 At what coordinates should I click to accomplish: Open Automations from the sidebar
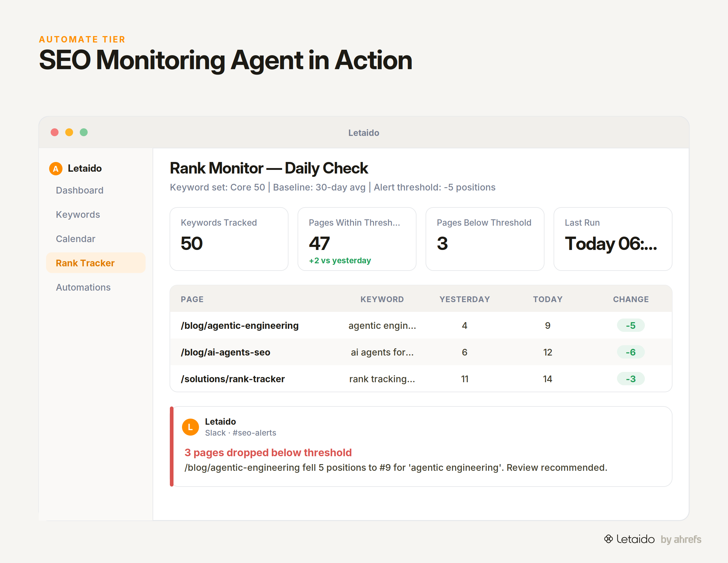point(96,287)
